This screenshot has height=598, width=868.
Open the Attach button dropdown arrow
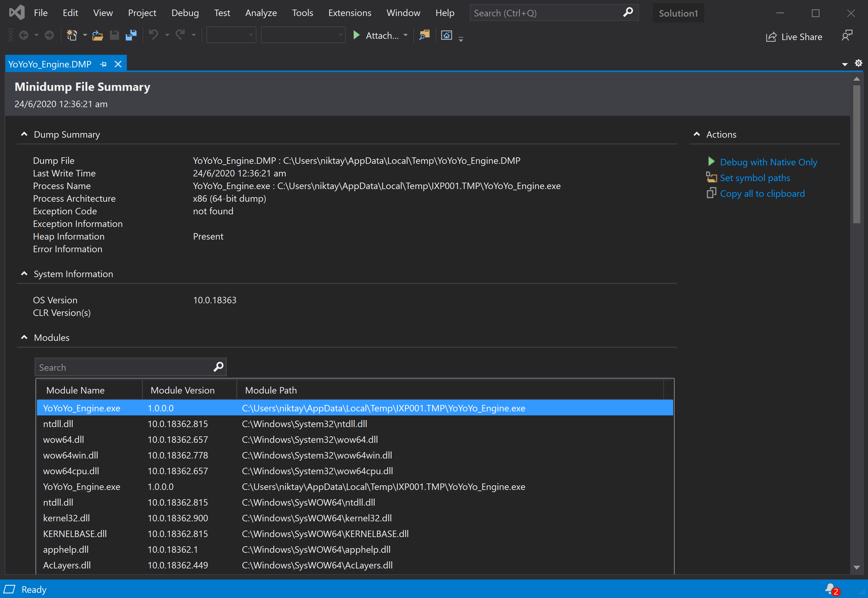coord(406,35)
